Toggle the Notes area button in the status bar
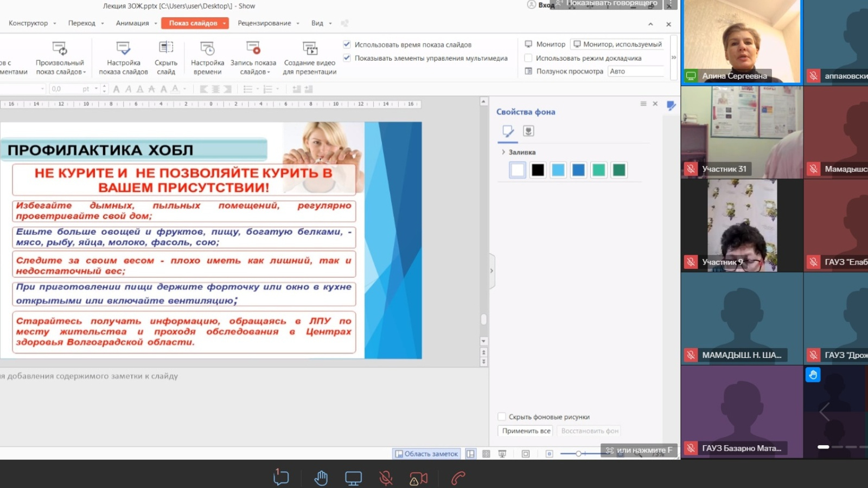The image size is (868, 488). [x=426, y=454]
